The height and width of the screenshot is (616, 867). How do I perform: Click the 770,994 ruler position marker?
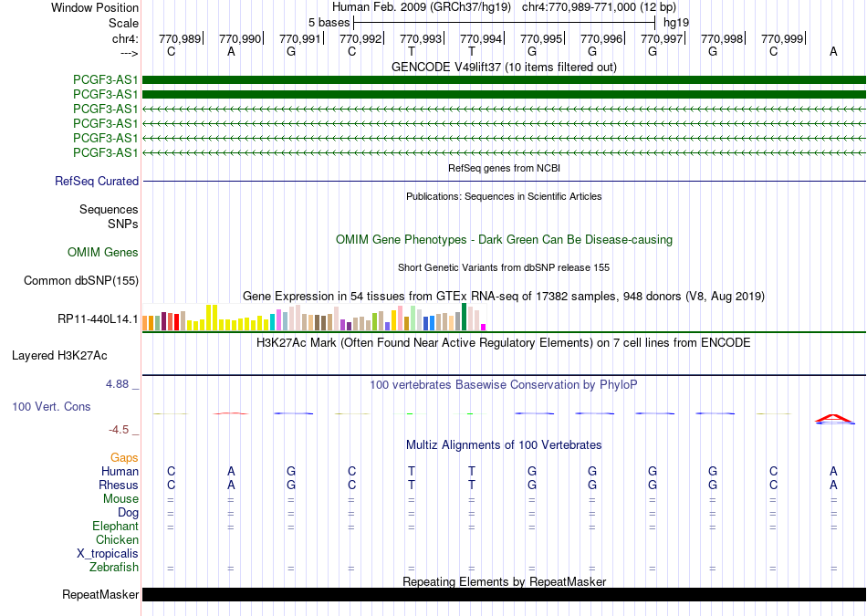(482, 38)
